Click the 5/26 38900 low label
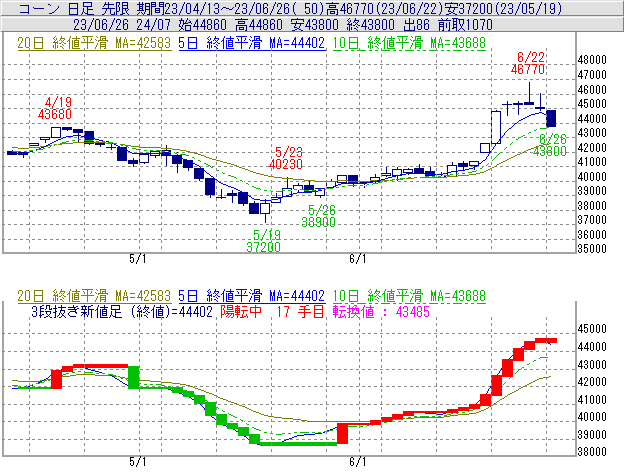This screenshot has height=475, width=624. click(318, 216)
